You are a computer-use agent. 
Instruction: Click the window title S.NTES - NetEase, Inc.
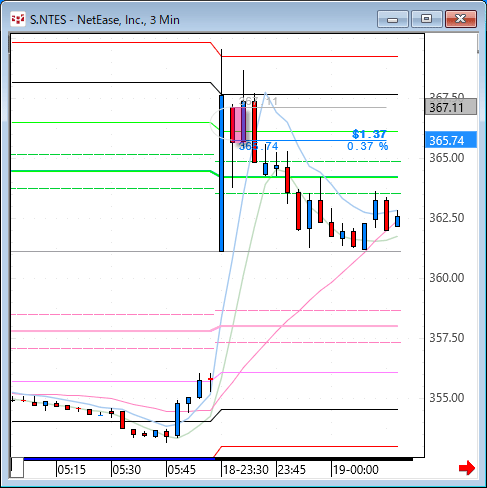click(x=105, y=20)
